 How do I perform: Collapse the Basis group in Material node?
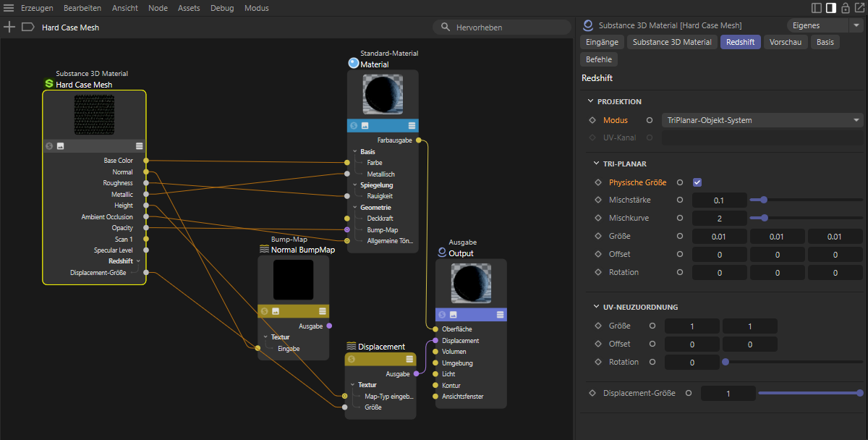point(354,152)
